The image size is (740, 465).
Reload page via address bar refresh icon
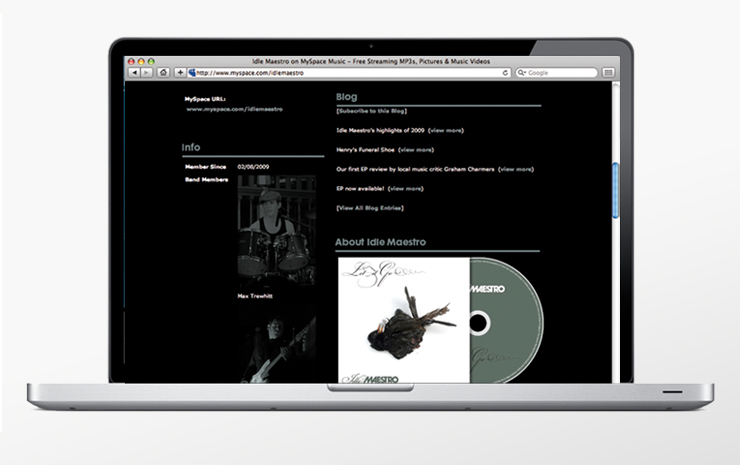(505, 73)
